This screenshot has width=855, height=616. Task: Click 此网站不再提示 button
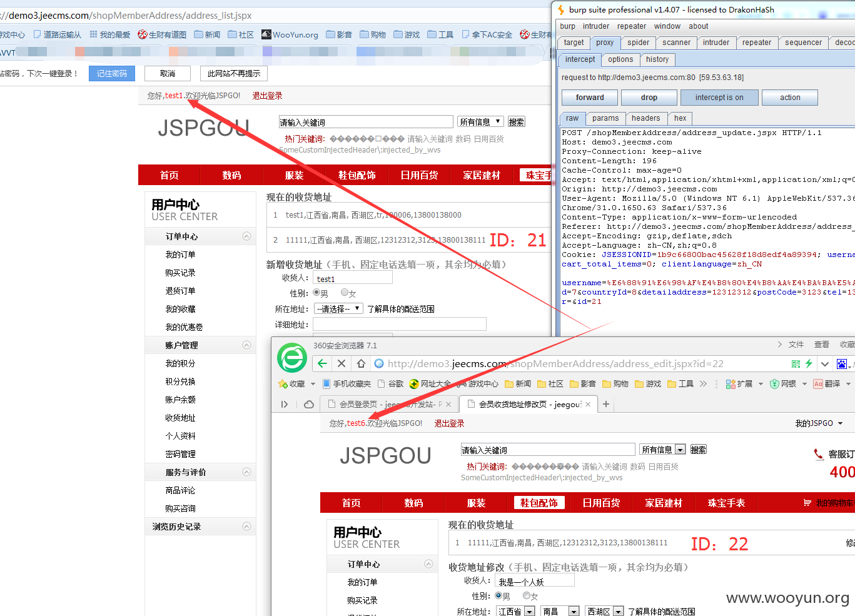[x=234, y=73]
